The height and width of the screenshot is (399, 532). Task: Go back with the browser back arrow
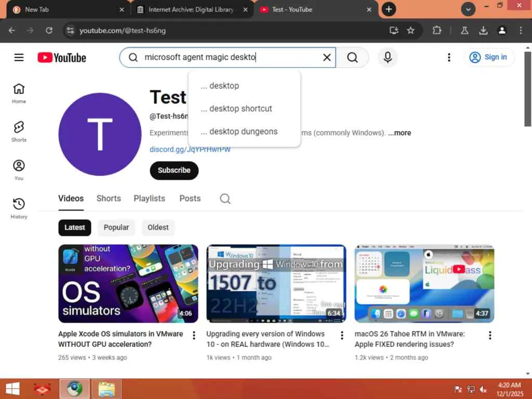click(12, 31)
